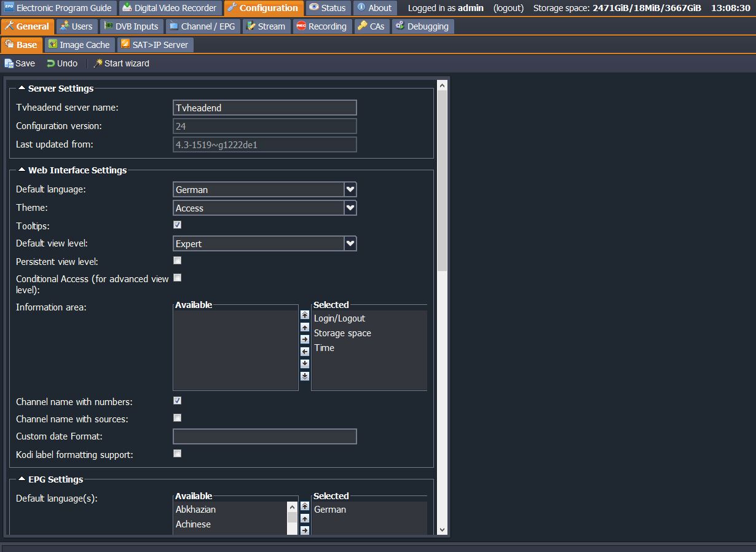Collapse the Server Settings section
The height and width of the screenshot is (552, 756).
coord(22,88)
